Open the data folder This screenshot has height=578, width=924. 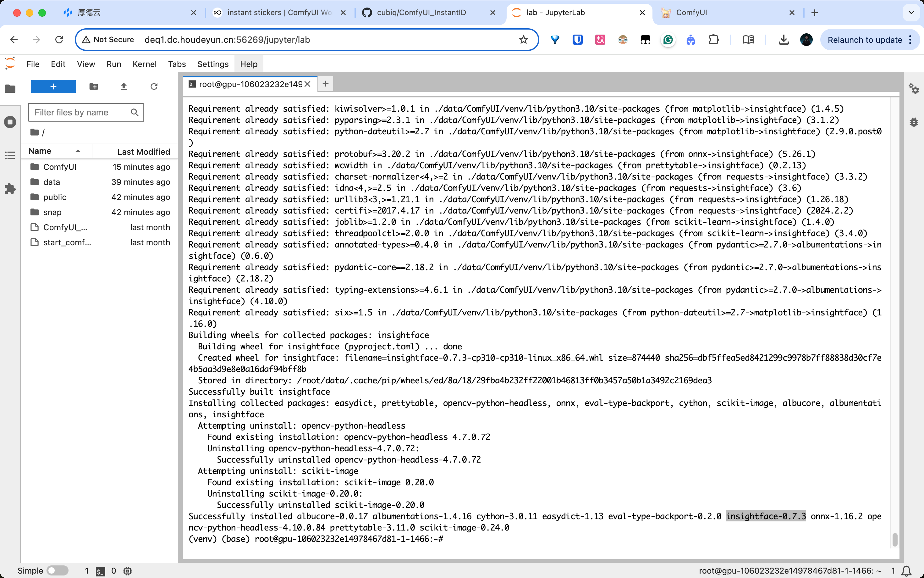(52, 182)
